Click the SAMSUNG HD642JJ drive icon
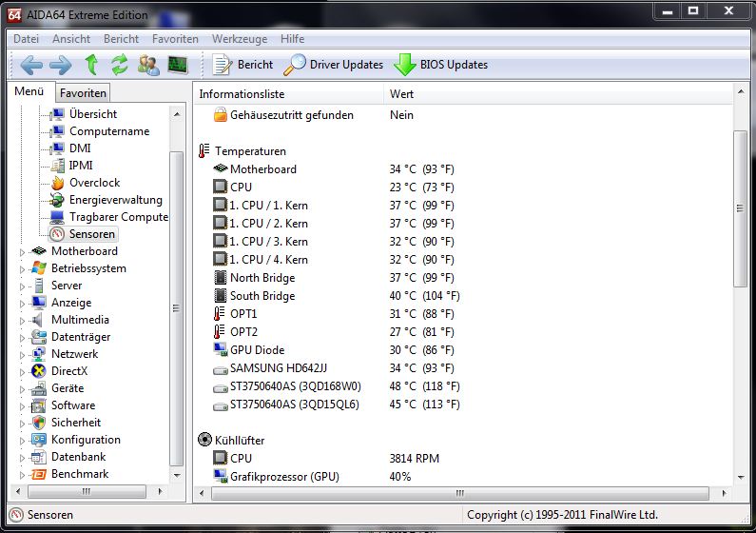 coord(221,370)
